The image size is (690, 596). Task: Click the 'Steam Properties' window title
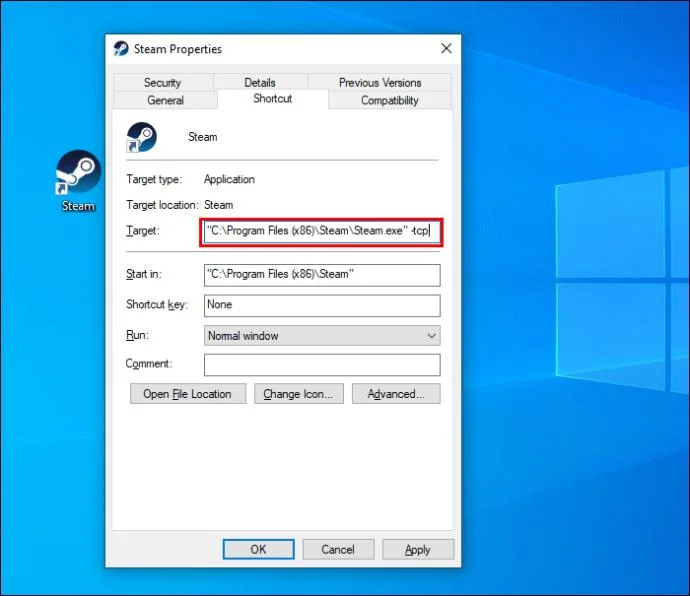point(178,49)
